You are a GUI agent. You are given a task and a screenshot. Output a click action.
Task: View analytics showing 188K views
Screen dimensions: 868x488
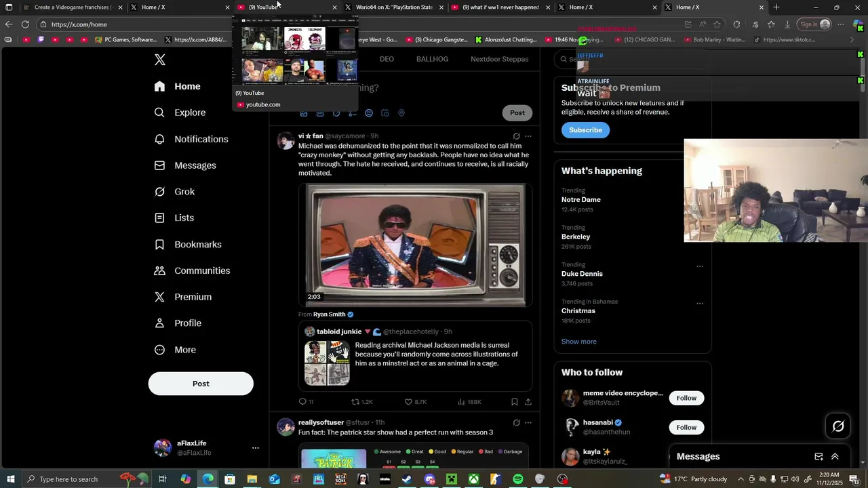tap(469, 402)
